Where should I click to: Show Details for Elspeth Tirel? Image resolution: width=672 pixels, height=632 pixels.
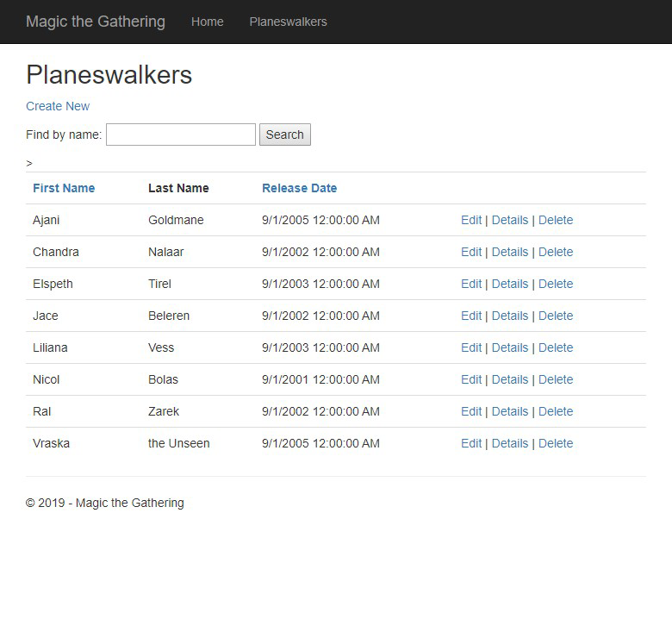point(510,284)
